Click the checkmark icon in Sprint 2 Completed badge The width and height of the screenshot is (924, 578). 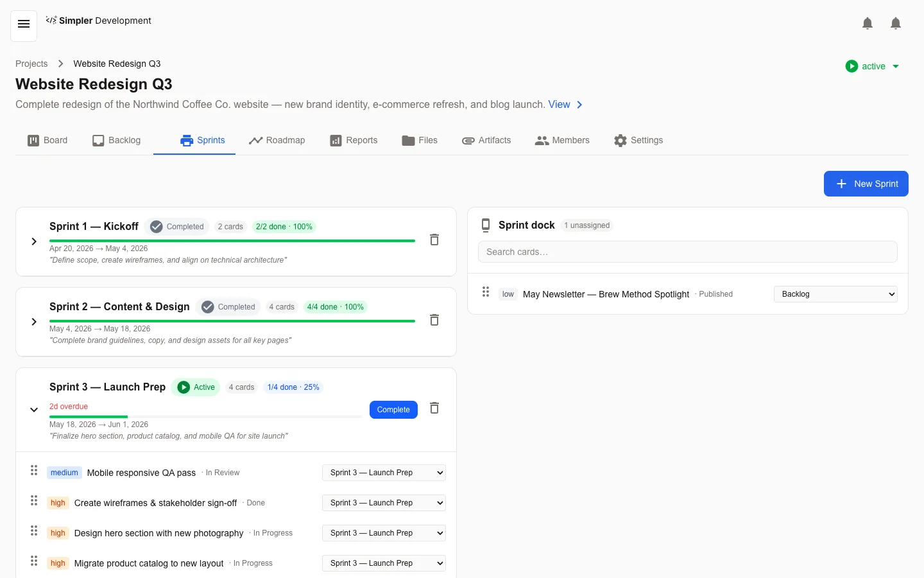207,307
